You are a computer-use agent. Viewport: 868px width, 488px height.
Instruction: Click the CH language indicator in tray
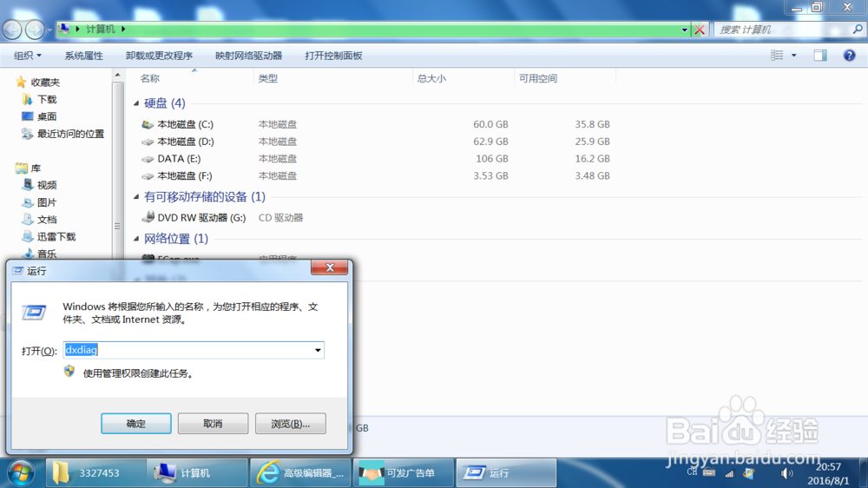point(692,472)
